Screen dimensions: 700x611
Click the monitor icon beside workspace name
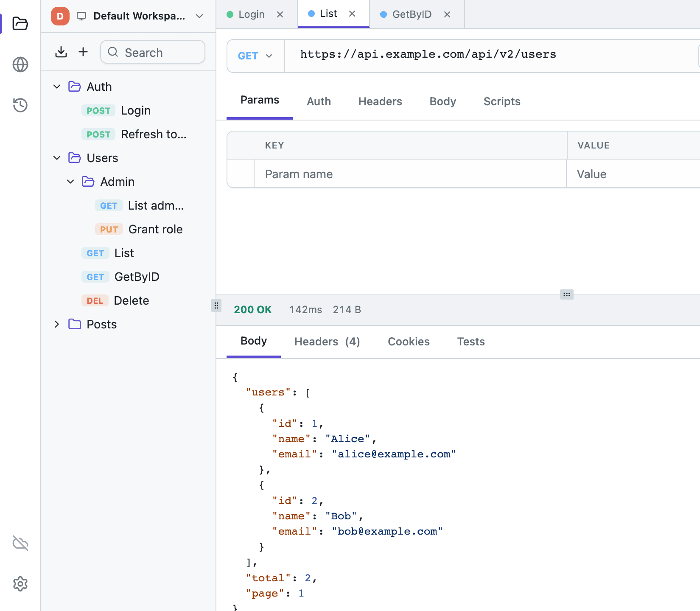81,16
